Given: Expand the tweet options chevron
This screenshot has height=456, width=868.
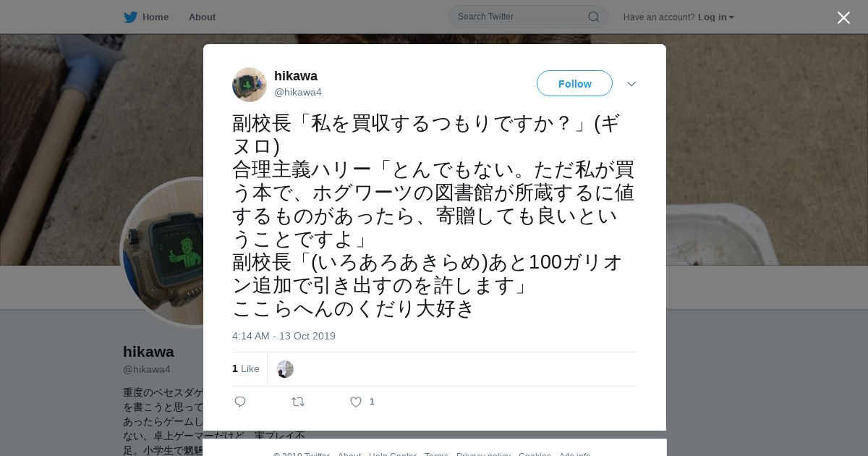Looking at the screenshot, I should pyautogui.click(x=631, y=84).
